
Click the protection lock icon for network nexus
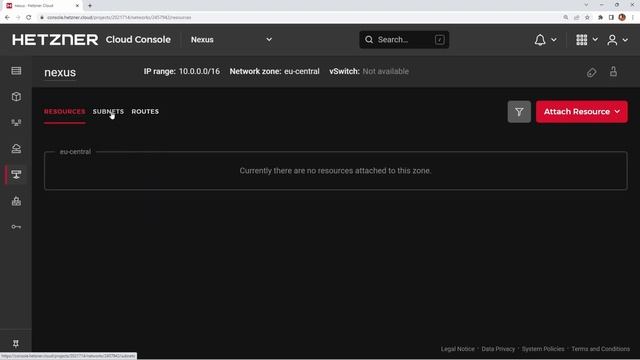613,72
